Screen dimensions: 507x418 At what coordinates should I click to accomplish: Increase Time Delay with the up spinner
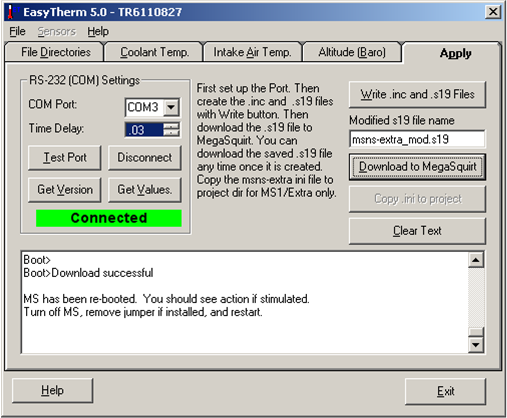(x=172, y=126)
